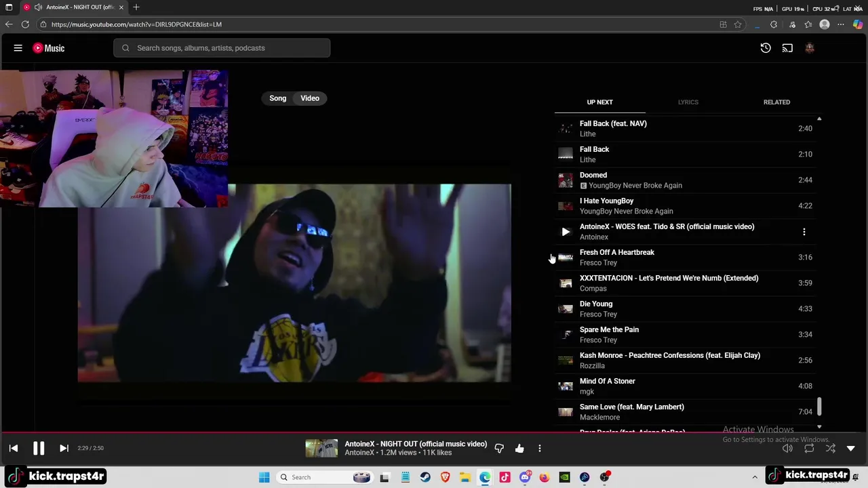Image resolution: width=868 pixels, height=488 pixels.
Task: Open Compas artist link
Action: (x=593, y=289)
